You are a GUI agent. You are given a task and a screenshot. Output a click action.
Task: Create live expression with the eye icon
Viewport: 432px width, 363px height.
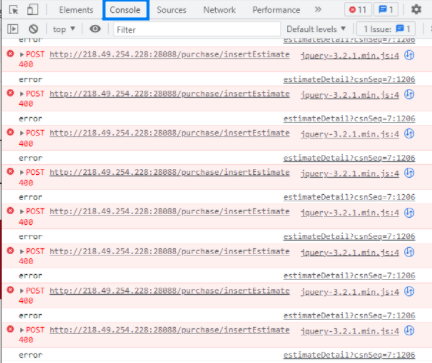tap(95, 29)
